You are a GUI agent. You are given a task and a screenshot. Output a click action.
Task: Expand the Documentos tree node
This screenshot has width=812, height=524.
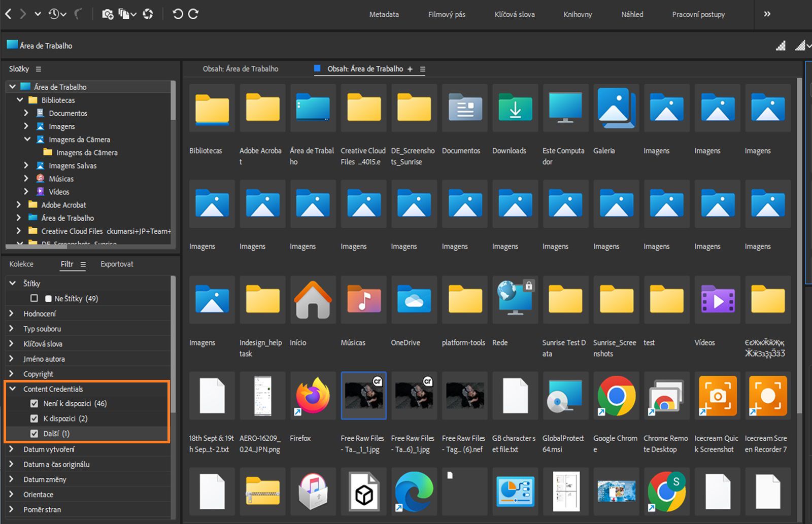coord(26,113)
